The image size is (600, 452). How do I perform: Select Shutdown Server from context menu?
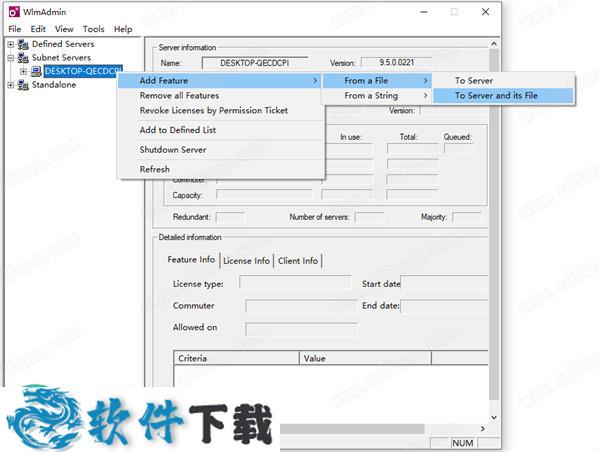221,150
